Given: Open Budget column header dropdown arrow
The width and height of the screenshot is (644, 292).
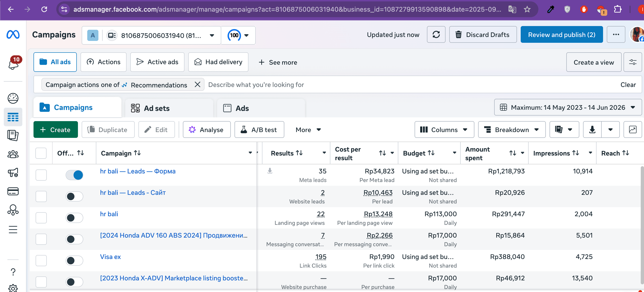Looking at the screenshot, I should pos(454,153).
